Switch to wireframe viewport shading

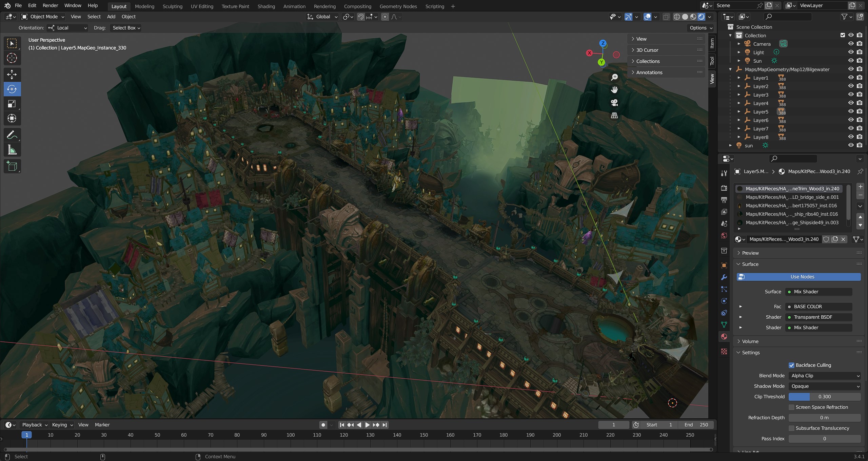coord(677,17)
